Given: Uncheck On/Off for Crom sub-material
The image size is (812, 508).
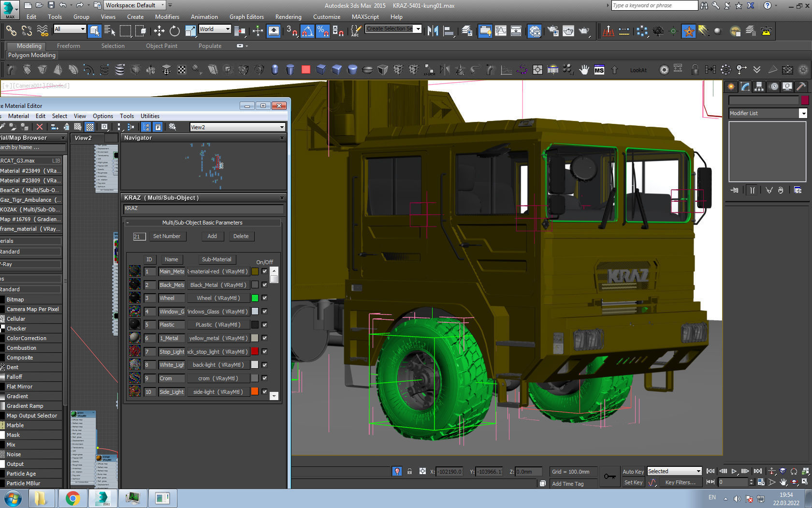Looking at the screenshot, I should [x=264, y=378].
